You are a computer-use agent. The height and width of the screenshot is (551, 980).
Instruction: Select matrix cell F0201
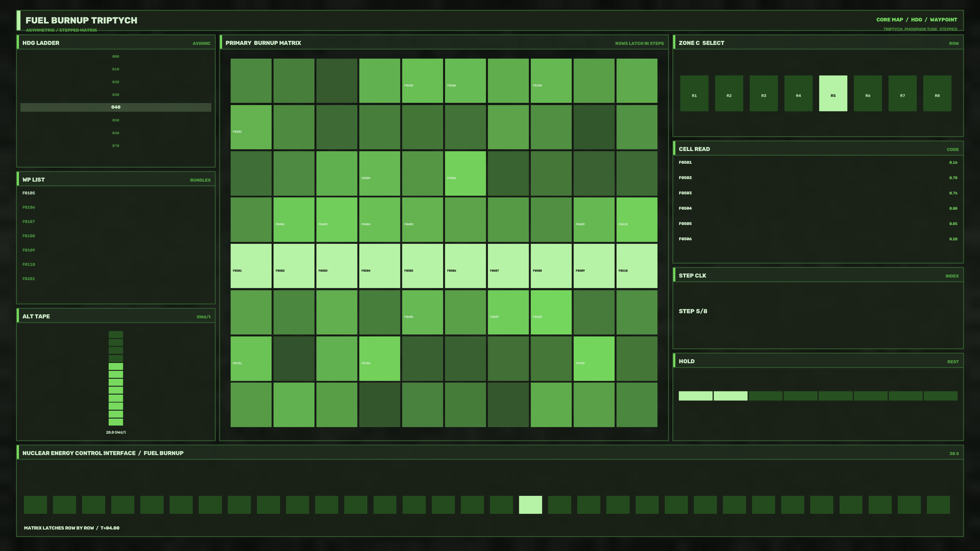pyautogui.click(x=251, y=127)
